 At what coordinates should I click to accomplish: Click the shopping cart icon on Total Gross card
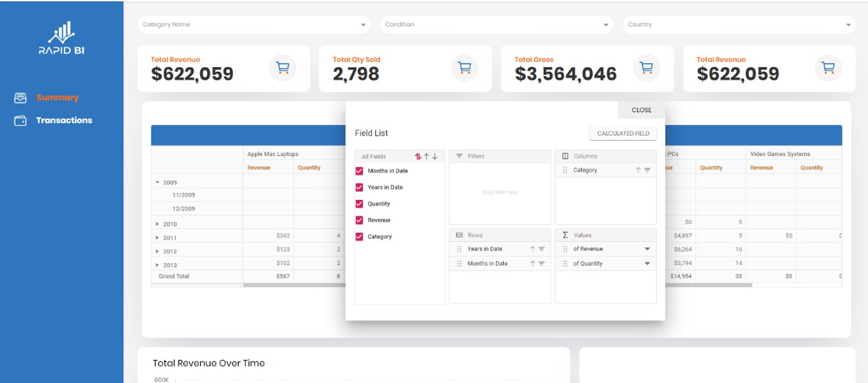[645, 66]
